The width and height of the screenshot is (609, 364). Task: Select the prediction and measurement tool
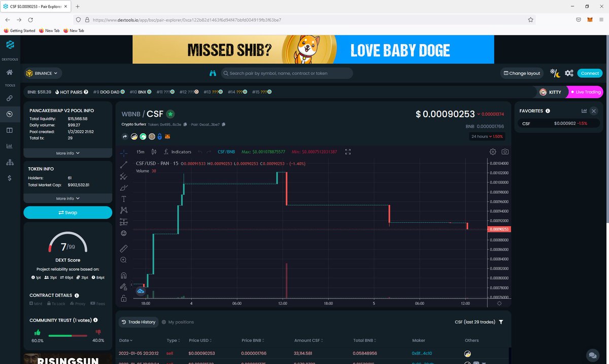(124, 222)
